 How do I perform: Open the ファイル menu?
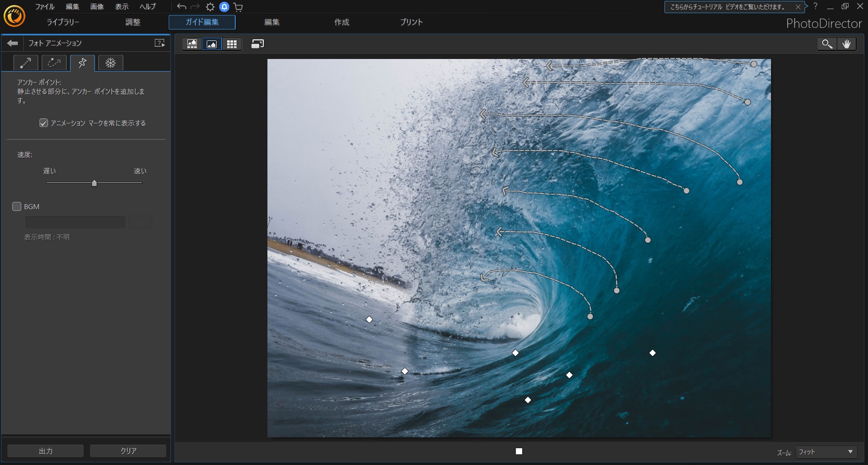(x=44, y=7)
